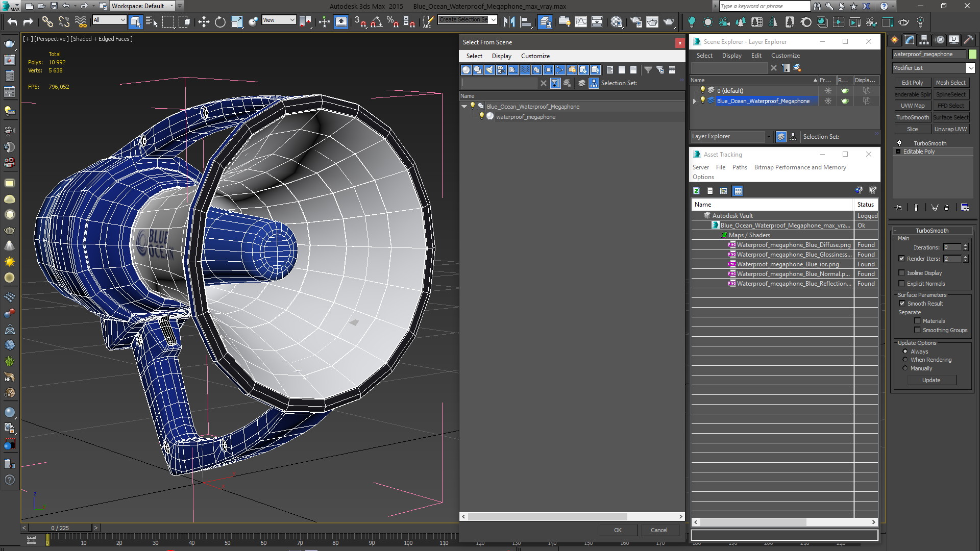This screenshot has width=980, height=551.
Task: Click the green object color swatch
Action: 972,54
